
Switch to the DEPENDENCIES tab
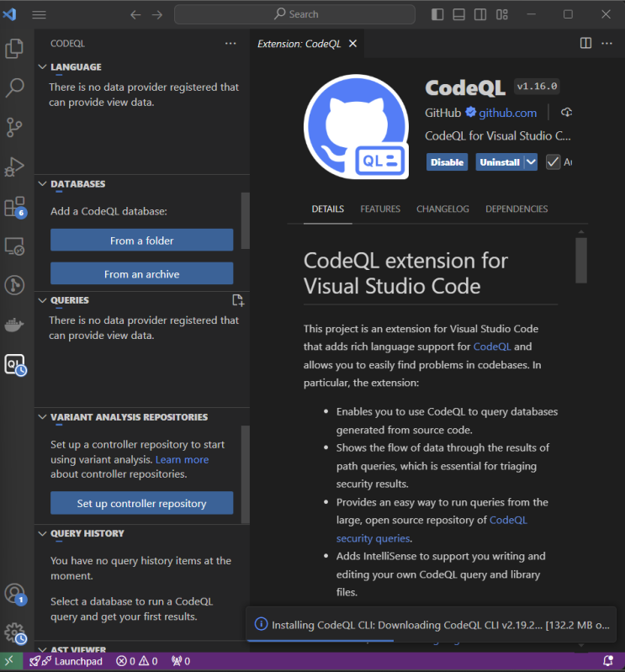tap(516, 209)
